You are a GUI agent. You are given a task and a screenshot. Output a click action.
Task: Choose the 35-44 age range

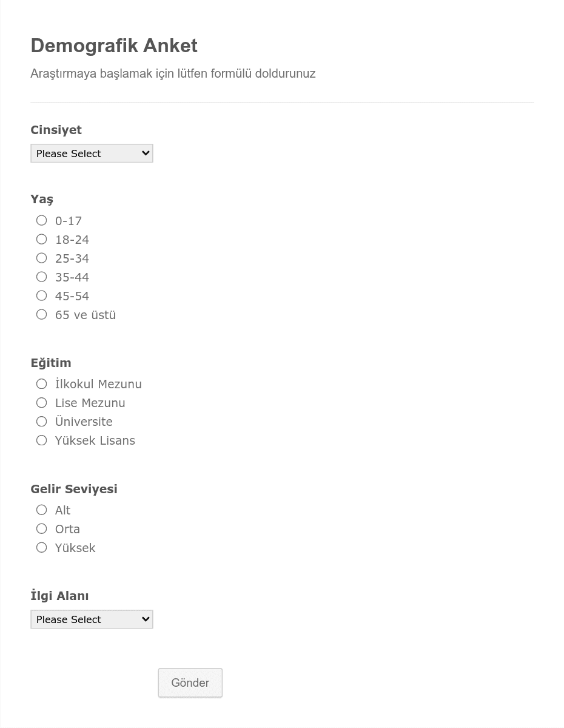coord(41,277)
